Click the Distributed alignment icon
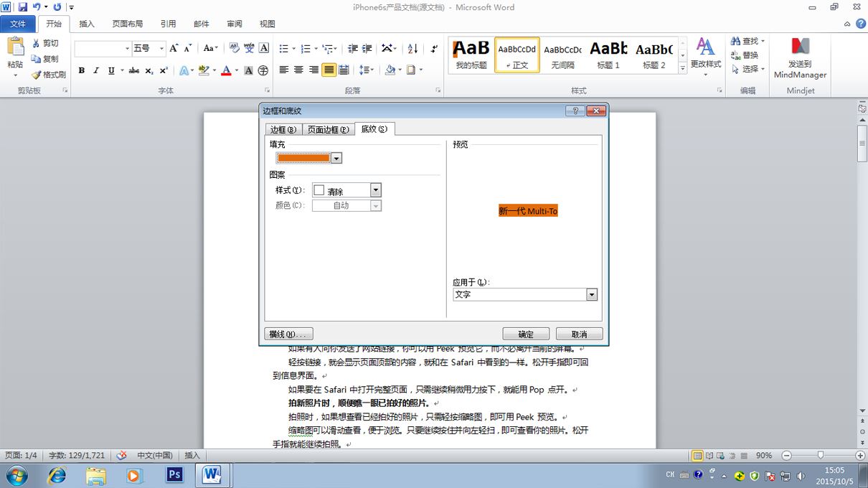 [344, 70]
